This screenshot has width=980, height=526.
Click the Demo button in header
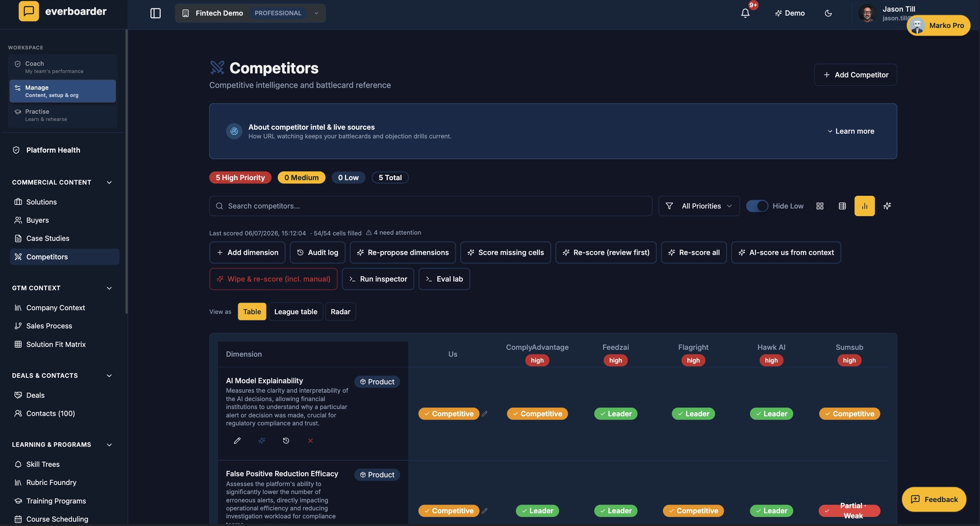coord(790,13)
